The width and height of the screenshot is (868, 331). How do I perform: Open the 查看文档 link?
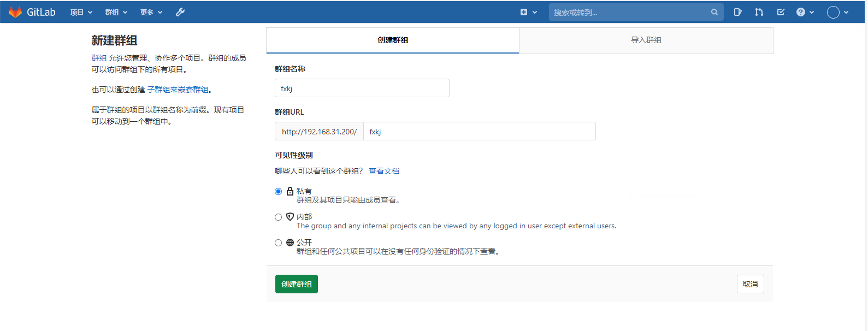384,171
